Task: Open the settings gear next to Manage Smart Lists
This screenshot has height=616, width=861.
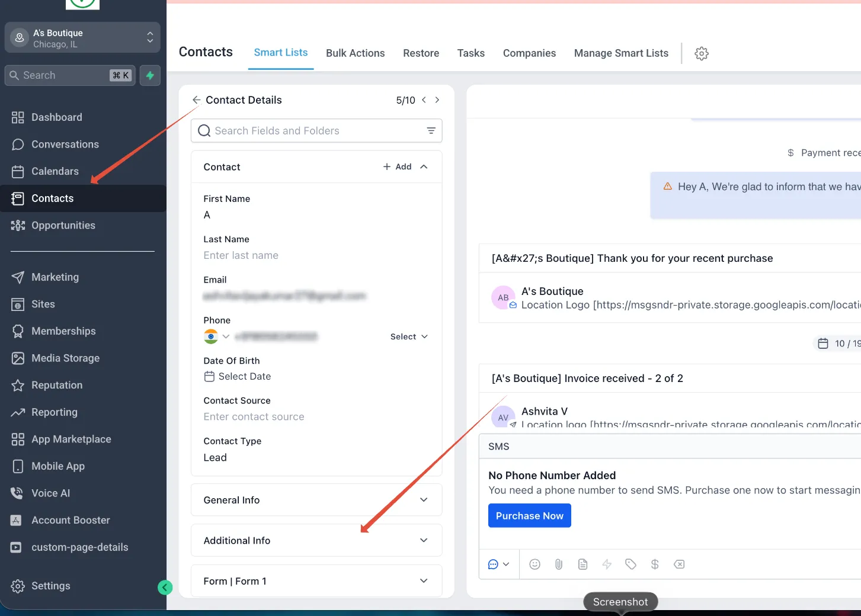Action: [x=702, y=53]
